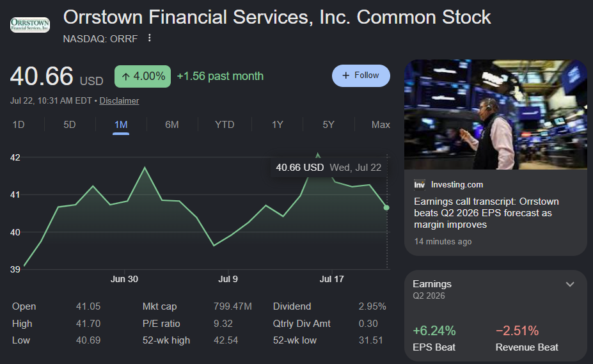Open the three-dot menu next to NASDAQ: ORRF
The image size is (593, 364).
point(150,38)
